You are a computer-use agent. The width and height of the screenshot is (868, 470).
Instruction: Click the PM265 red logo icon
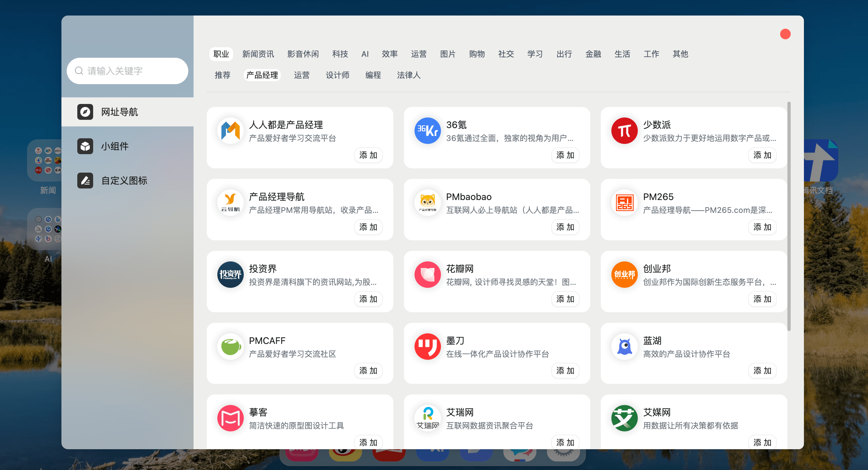click(624, 203)
